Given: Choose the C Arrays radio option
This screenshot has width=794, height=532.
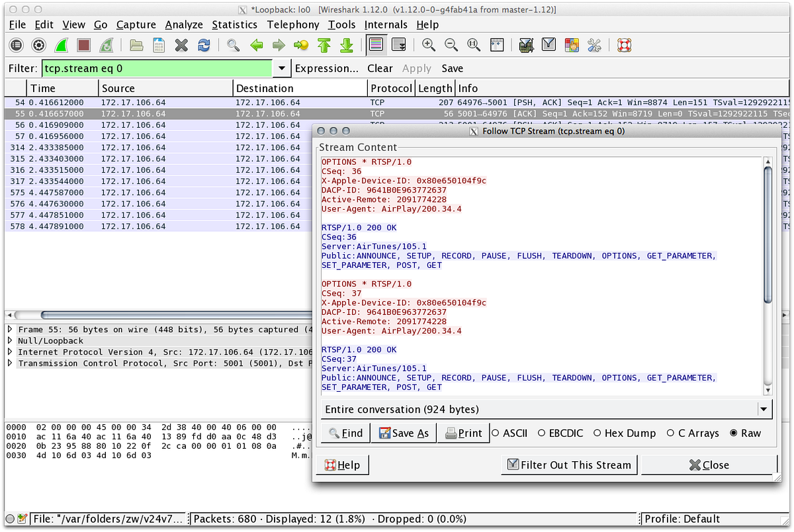Looking at the screenshot, I should coord(671,433).
